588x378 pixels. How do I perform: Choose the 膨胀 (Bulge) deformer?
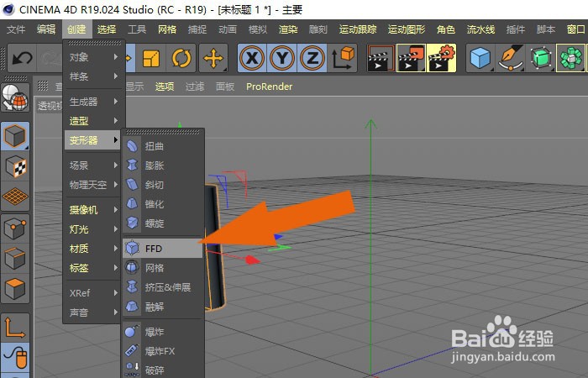pos(163,165)
